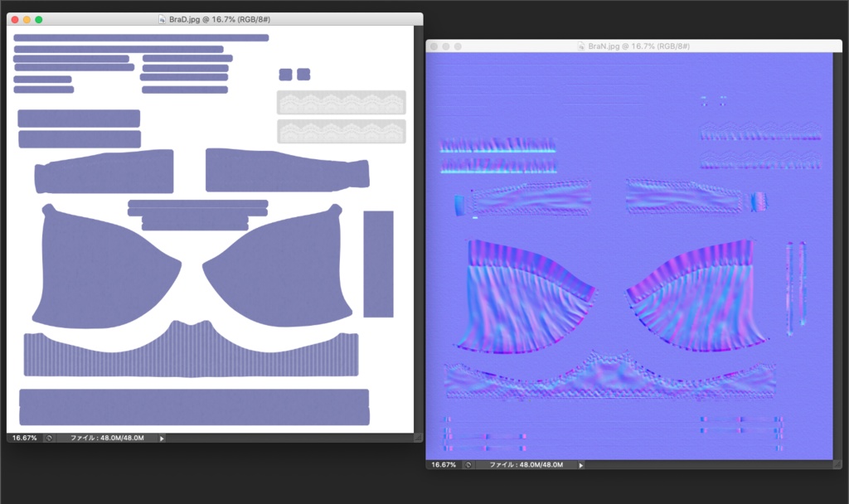
Task: Click the 16.67% zoom field in BraD.jpg window
Action: 24,438
